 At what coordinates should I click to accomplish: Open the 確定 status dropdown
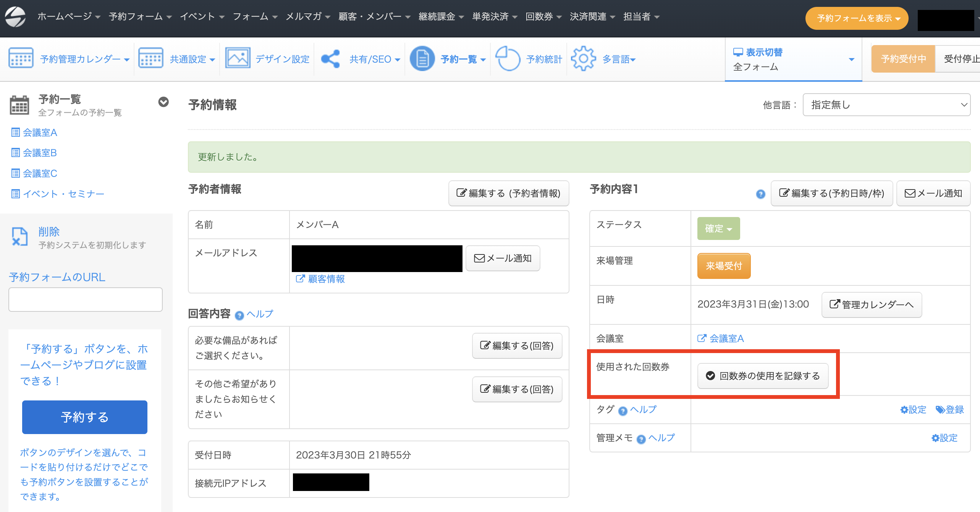tap(718, 228)
